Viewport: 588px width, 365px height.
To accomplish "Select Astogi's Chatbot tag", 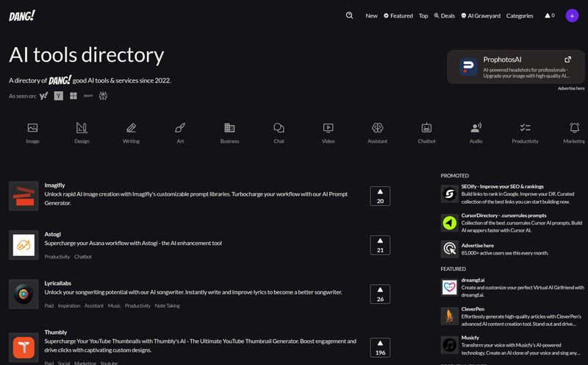I will click(x=83, y=257).
